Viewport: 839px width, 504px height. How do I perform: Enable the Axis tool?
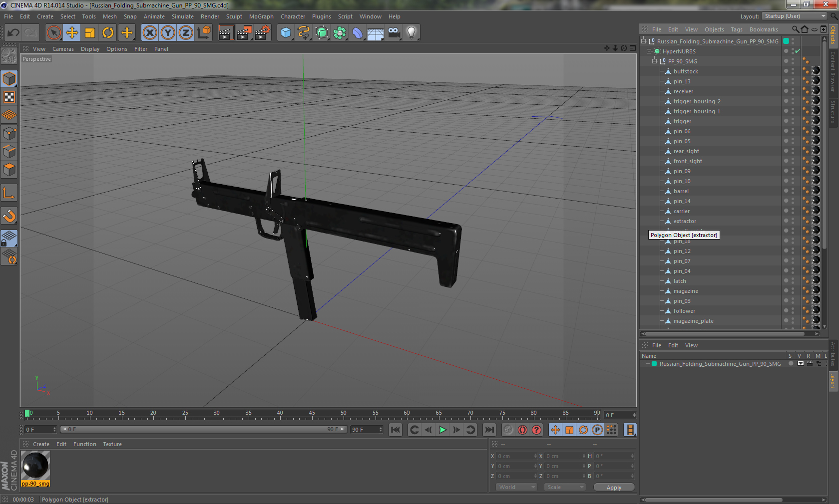tap(9, 193)
